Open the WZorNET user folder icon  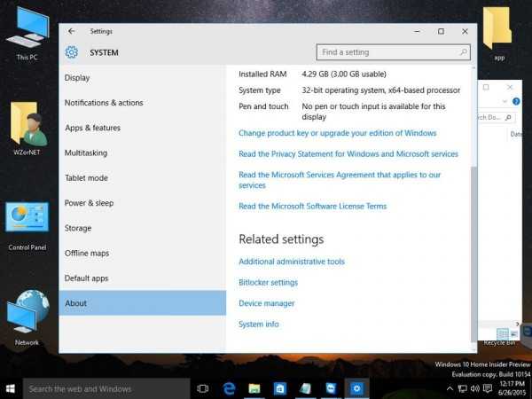click(x=27, y=129)
